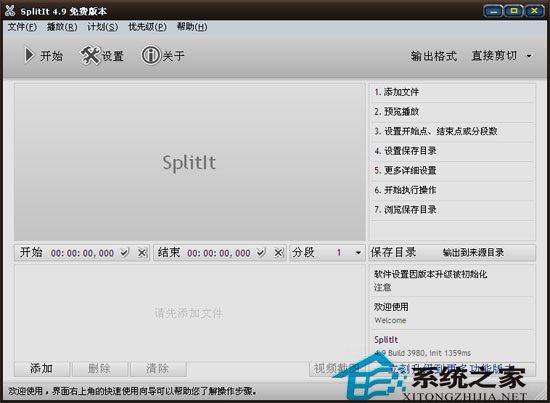Image resolution: width=550 pixels, height=403 pixels.
Task: Select step 7. 浏览保存目录
Action: click(x=452, y=210)
